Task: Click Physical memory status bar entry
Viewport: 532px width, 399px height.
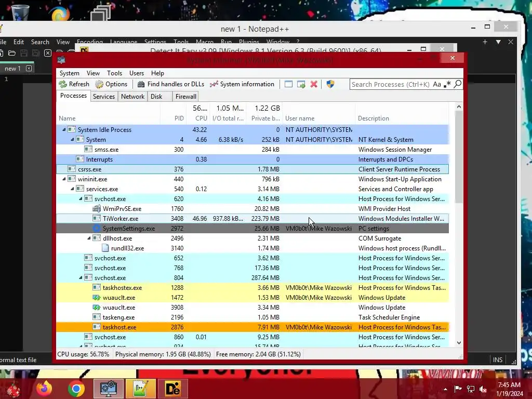Action: (163, 354)
